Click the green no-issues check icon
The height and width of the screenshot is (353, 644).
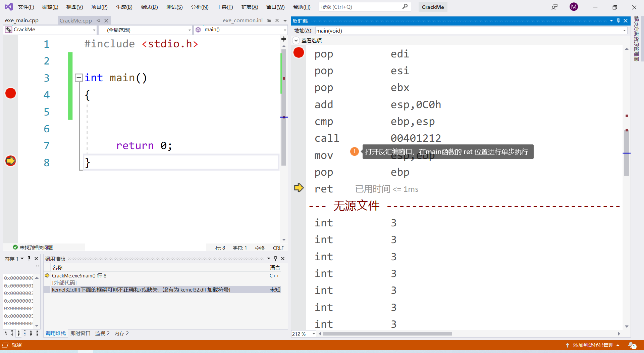click(15, 247)
